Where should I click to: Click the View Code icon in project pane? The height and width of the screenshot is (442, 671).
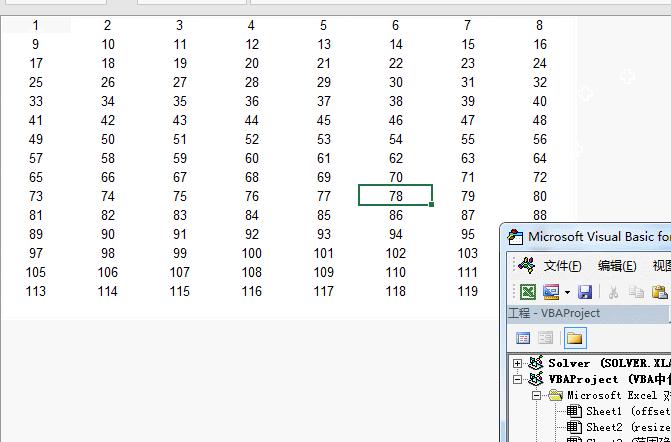point(523,338)
